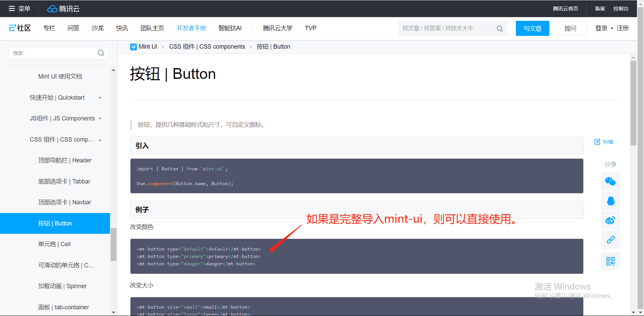Expand 快速开始 | Quickstart section
Viewport: 644px width, 316px height.
(100, 98)
